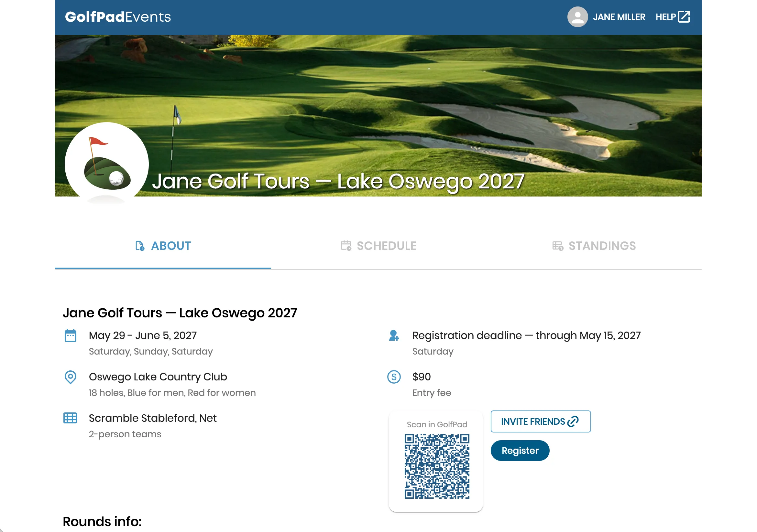
Task: Click 'Saturday, Sunday, Saturday' text
Action: pos(151,351)
